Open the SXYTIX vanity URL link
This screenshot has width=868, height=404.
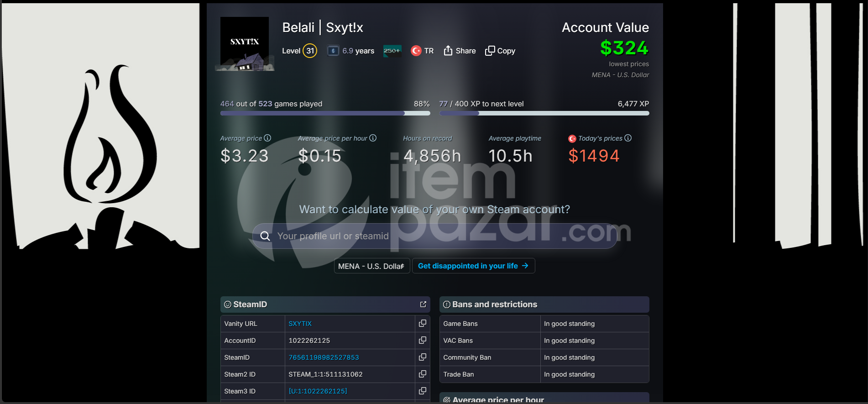tap(300, 324)
